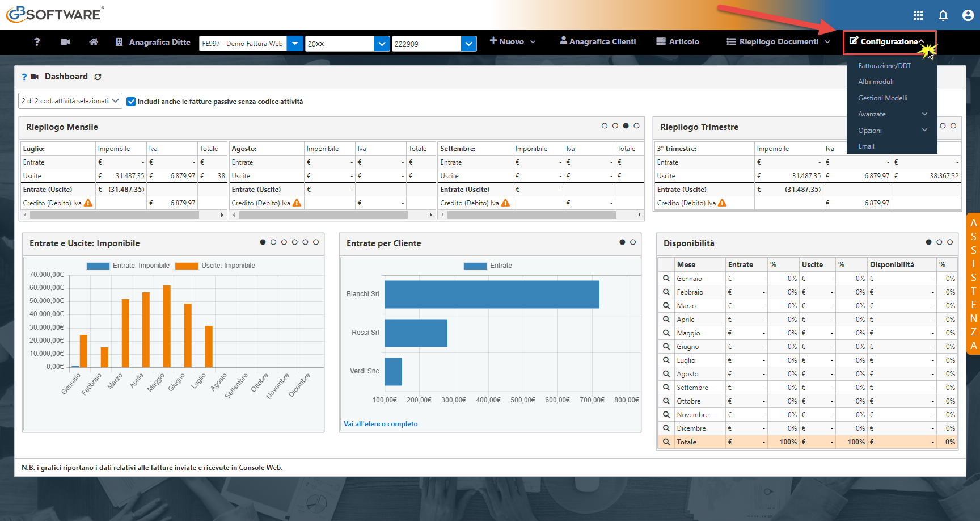Select third dot of Disponibilità panel
Screen dimensions: 980x521
point(950,242)
